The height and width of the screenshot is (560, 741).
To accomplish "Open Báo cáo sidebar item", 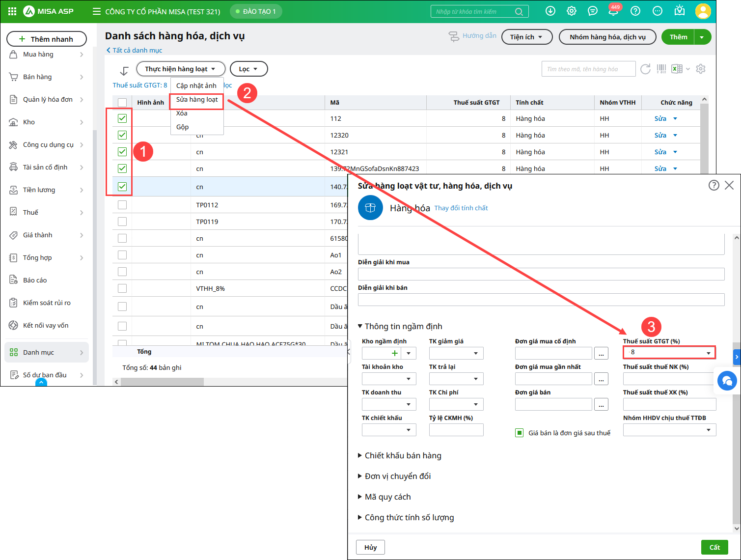I will click(47, 280).
